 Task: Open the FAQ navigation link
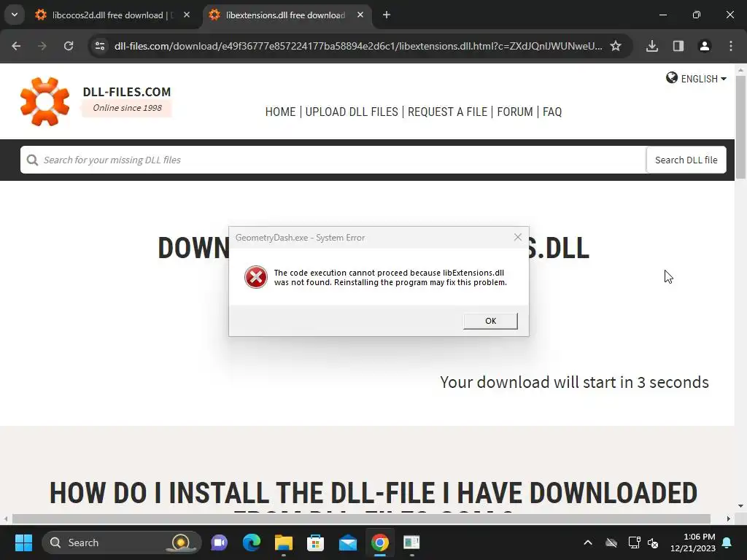(x=552, y=112)
